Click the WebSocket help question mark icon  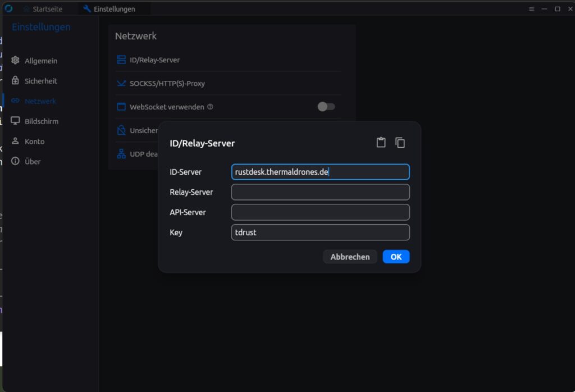pyautogui.click(x=210, y=107)
